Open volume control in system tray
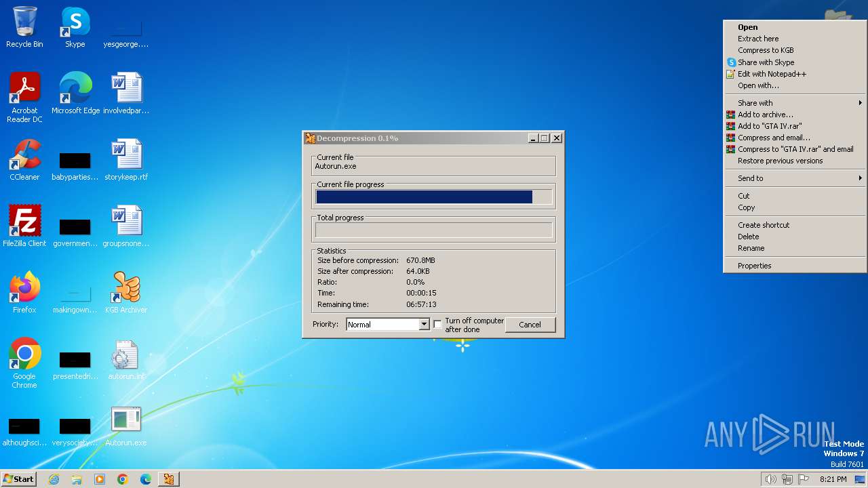Viewport: 868px width, 488px height. coord(770,479)
